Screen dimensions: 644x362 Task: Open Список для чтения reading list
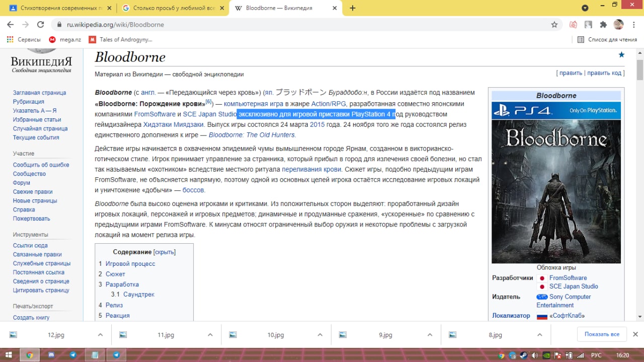[x=607, y=39]
